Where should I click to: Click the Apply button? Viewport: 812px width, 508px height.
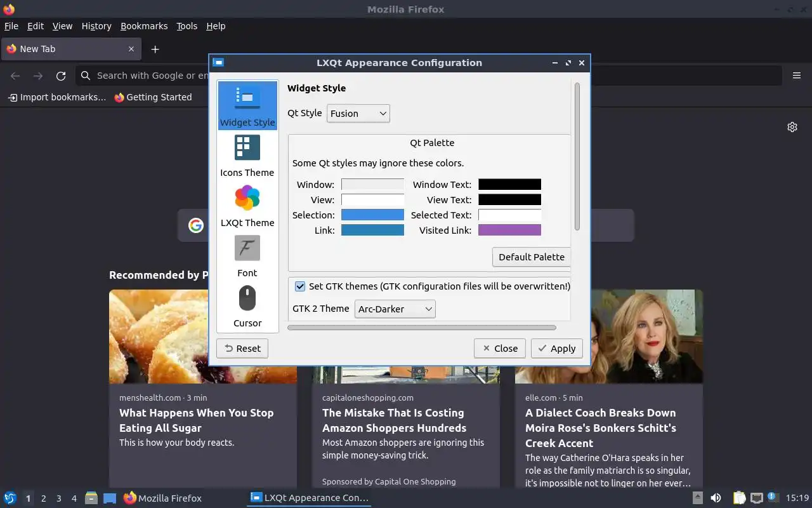coord(557,348)
